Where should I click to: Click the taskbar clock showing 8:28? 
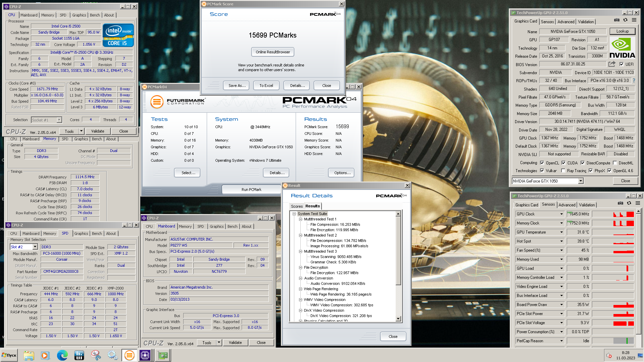pos(625,355)
